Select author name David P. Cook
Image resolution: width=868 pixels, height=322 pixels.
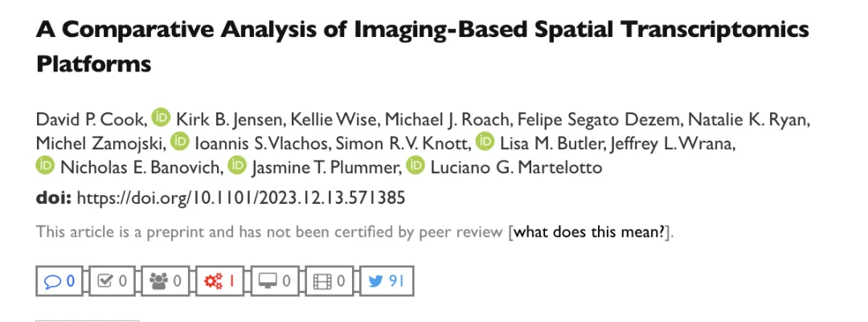(x=90, y=119)
